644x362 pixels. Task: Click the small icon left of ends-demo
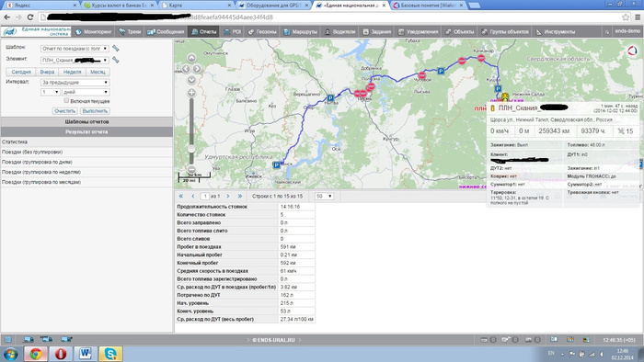tap(606, 31)
